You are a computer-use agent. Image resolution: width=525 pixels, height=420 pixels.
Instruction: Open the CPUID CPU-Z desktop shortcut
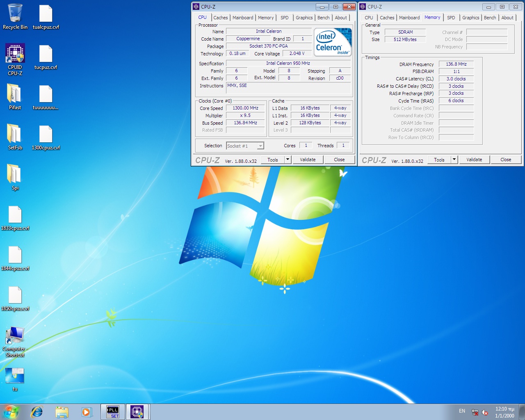pyautogui.click(x=15, y=59)
